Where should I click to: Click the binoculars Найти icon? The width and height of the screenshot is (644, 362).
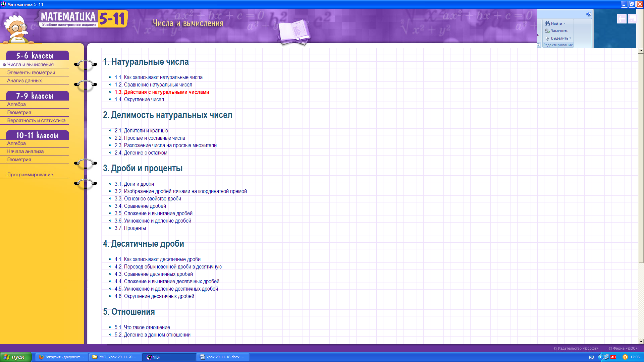coord(547,23)
